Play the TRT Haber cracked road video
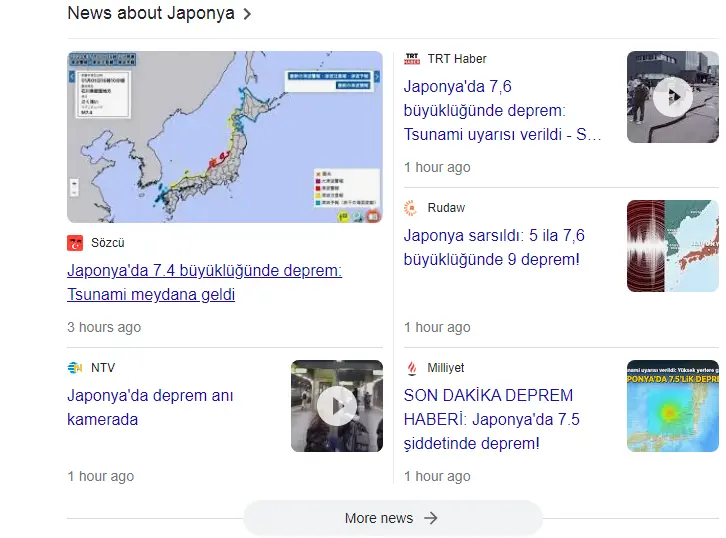The width and height of the screenshot is (726, 538). pyautogui.click(x=673, y=97)
